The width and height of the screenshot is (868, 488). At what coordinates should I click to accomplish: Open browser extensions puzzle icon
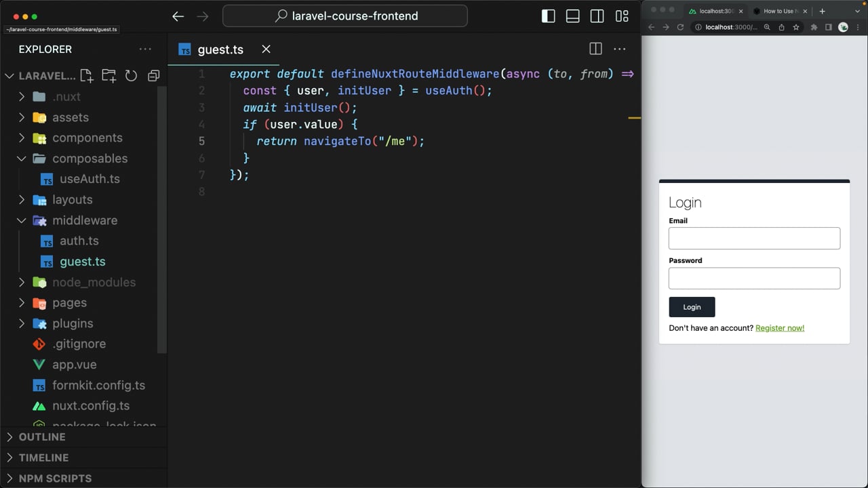(x=814, y=27)
